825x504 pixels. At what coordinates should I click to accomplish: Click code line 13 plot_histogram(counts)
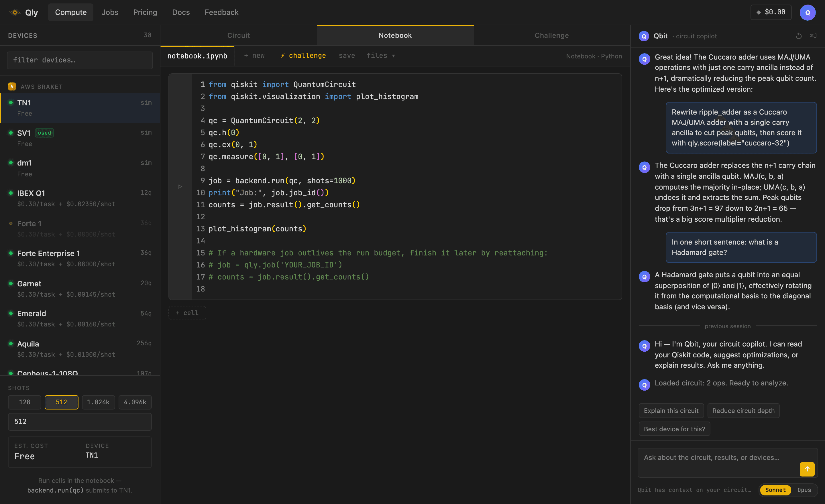[x=257, y=229]
